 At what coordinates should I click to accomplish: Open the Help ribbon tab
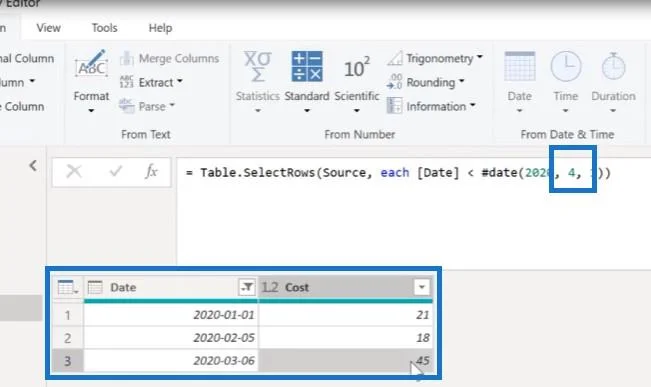click(x=160, y=28)
